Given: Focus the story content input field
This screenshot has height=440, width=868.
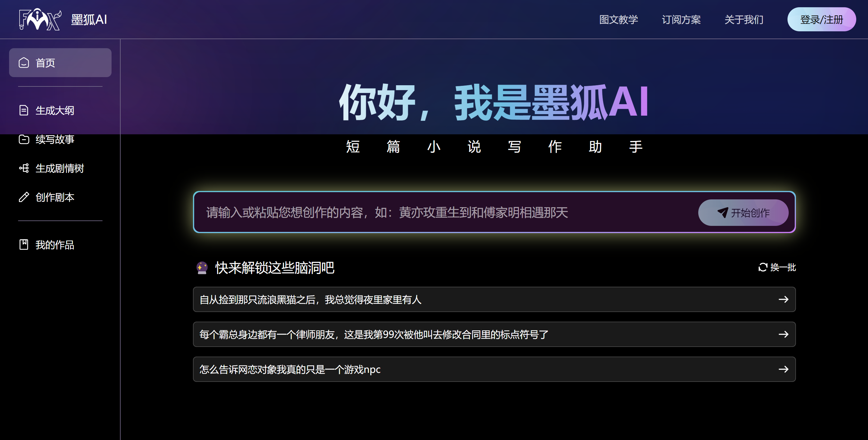Looking at the screenshot, I should (x=438, y=212).
